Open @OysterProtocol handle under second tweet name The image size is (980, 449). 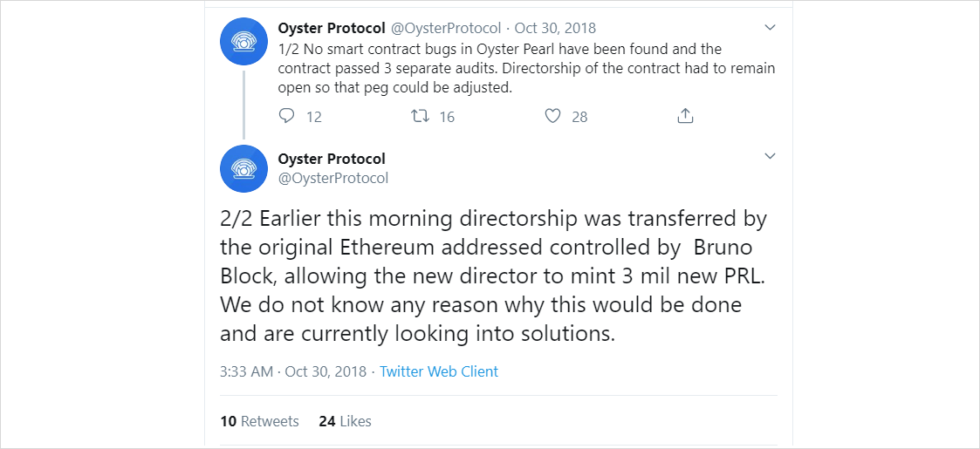[333, 178]
